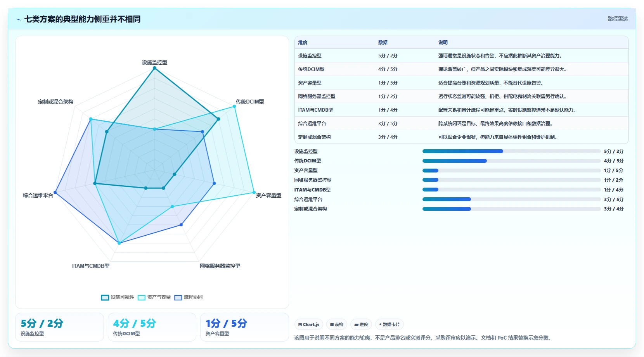
Task: Click the 定制或混合架构 radar axis label
Action: click(x=55, y=102)
